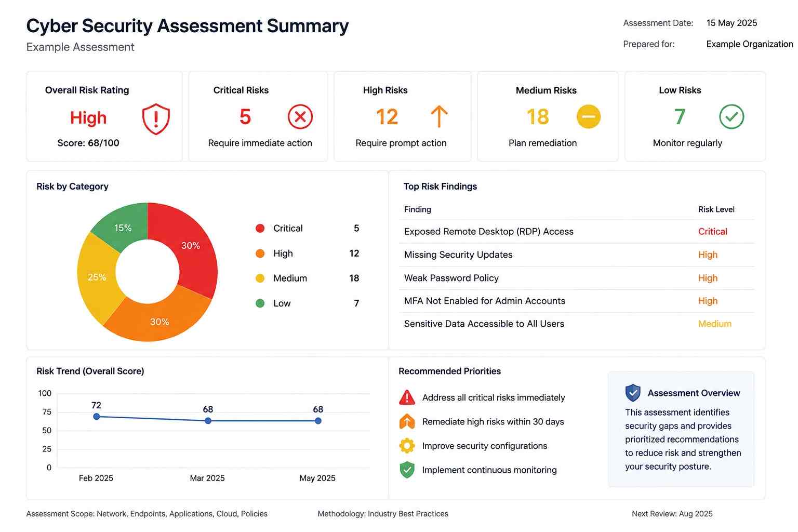Click the yellow 25% donut segment
Image resolution: width=798 pixels, height=532 pixels.
(97, 277)
